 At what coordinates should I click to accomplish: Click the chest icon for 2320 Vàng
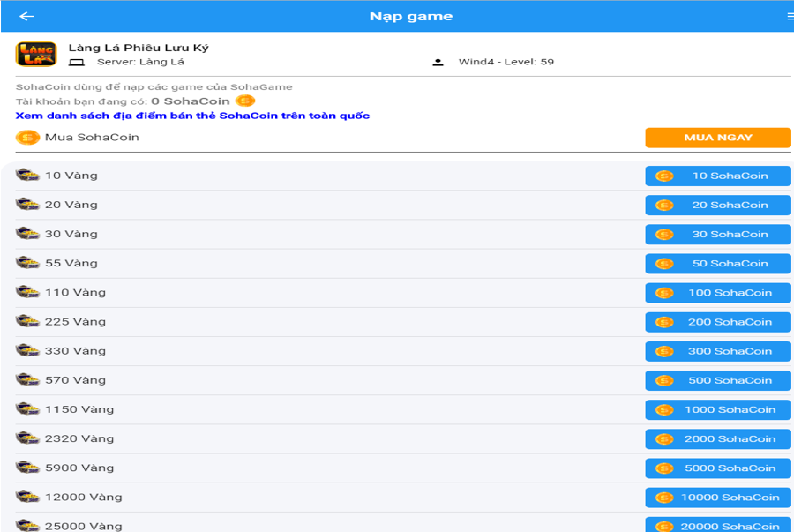click(x=27, y=438)
